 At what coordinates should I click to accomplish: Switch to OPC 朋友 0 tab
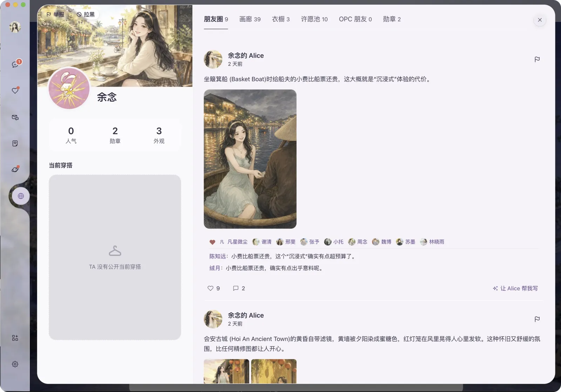tap(355, 19)
